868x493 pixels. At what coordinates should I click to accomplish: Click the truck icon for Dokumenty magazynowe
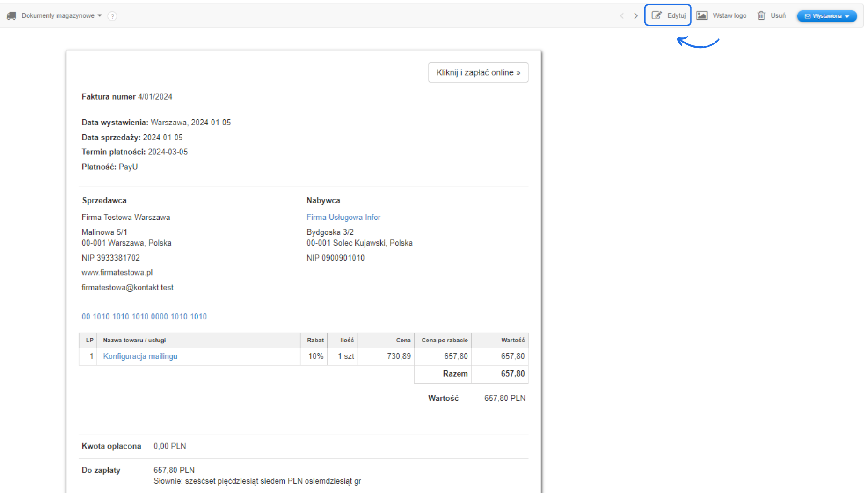tap(11, 16)
